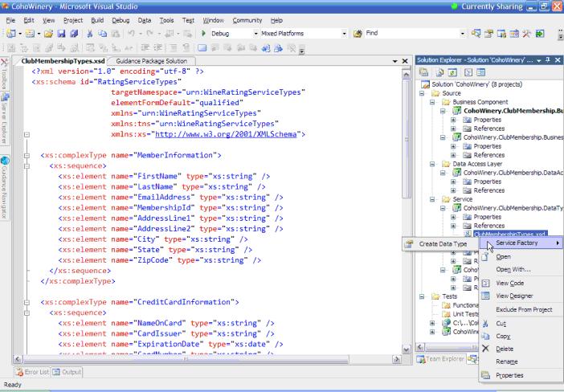Viewport: 564px width, 392px height.
Task: Choose Open With... in the context menu
Action: (513, 270)
